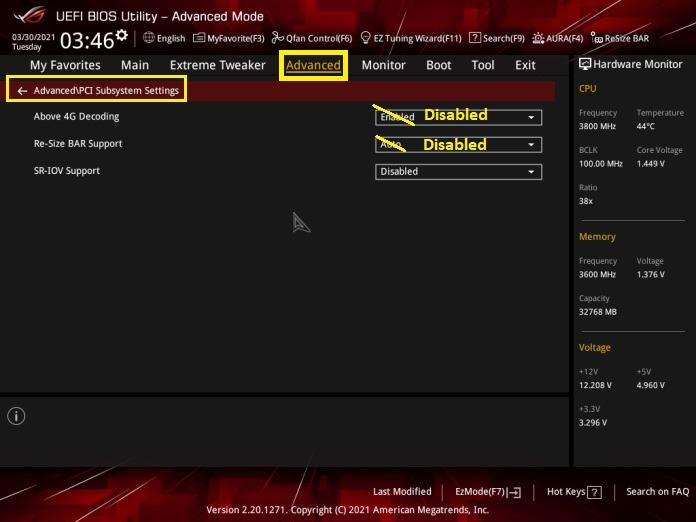The image size is (696, 522).
Task: Click the Memory voltage value 1.376 V
Action: (x=650, y=275)
